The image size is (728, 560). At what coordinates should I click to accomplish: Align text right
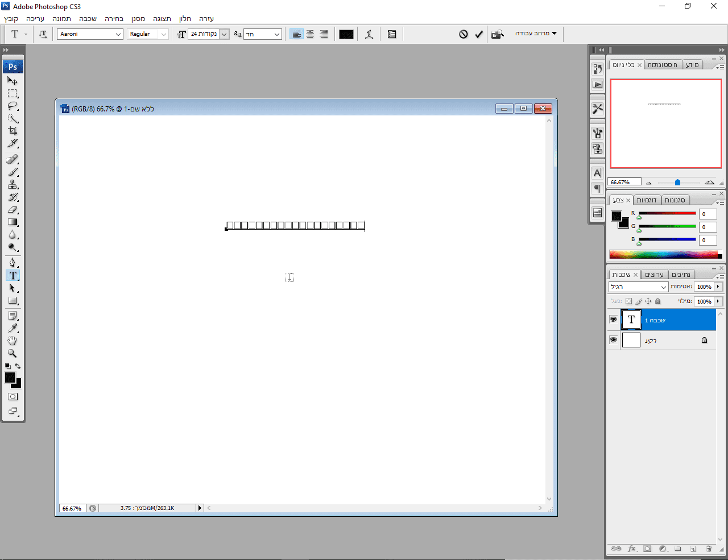coord(324,34)
